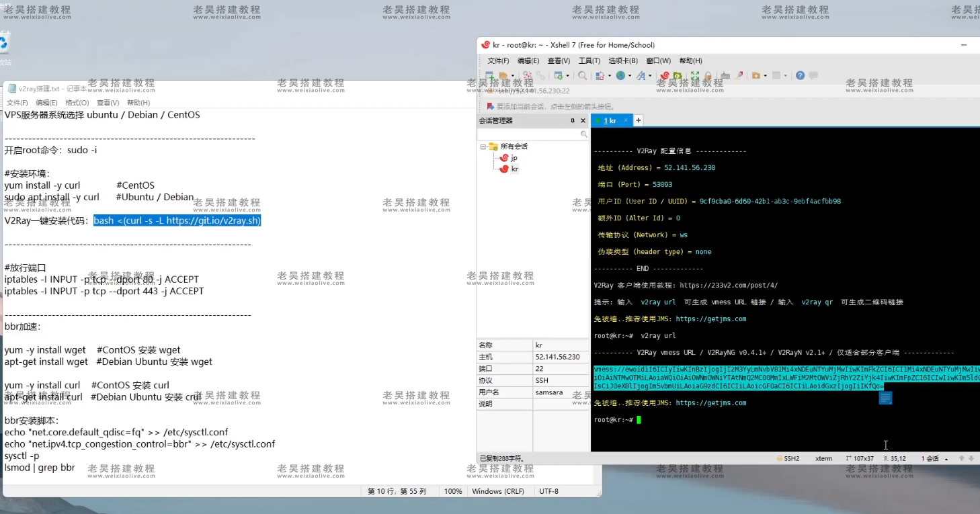Open the globe encoding dropdown arrow
Screen dimensions: 980x514
point(628,76)
